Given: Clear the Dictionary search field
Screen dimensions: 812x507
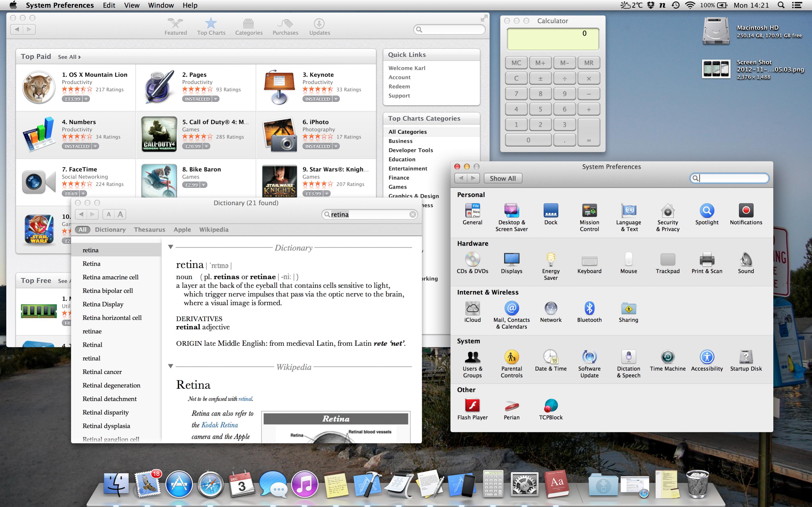Looking at the screenshot, I should click(413, 214).
